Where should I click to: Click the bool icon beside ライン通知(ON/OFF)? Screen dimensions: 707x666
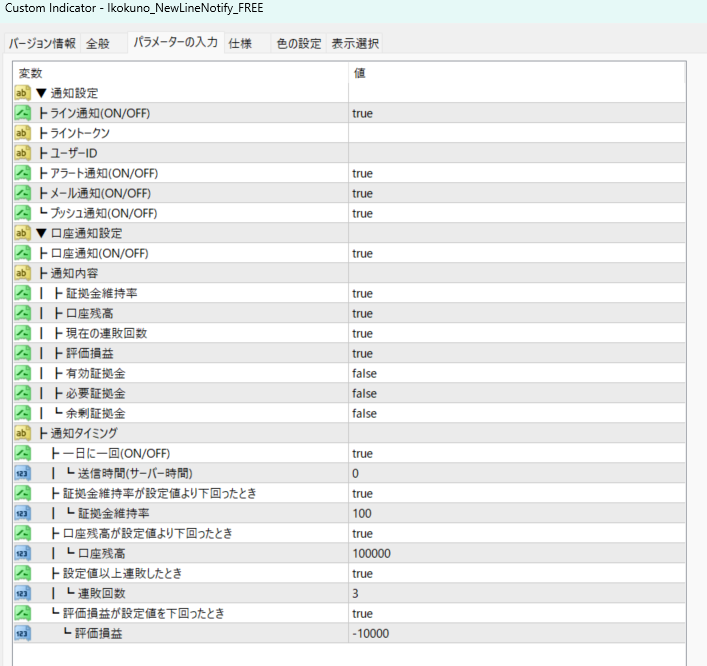[x=23, y=113]
